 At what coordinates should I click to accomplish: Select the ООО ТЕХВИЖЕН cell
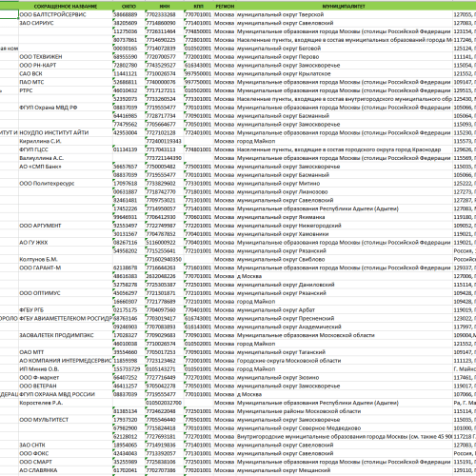click(x=66, y=57)
